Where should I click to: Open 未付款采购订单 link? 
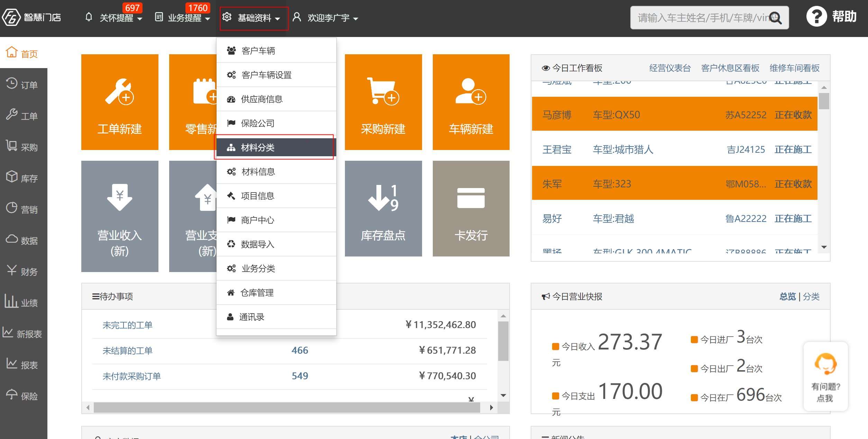click(131, 376)
